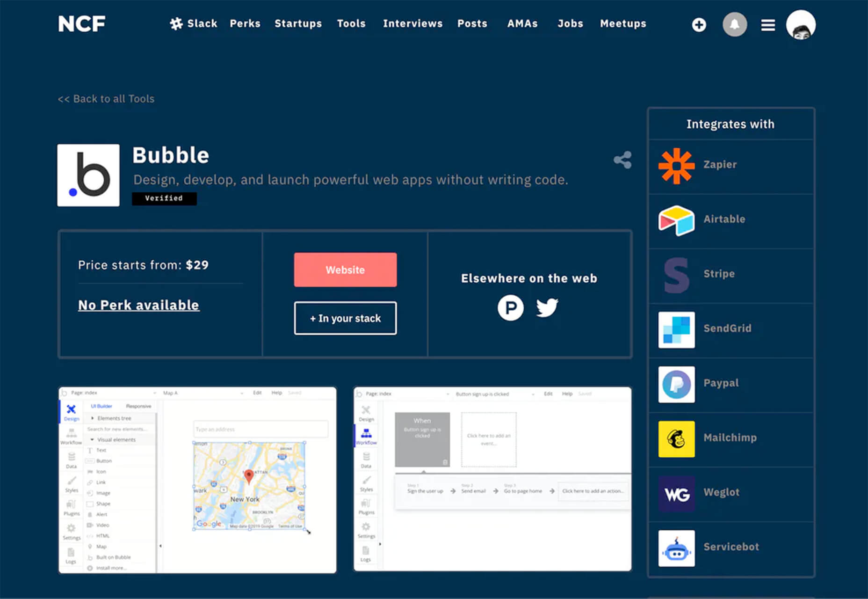Click the Mailchimp logo icon
868x599 pixels.
tap(676, 439)
